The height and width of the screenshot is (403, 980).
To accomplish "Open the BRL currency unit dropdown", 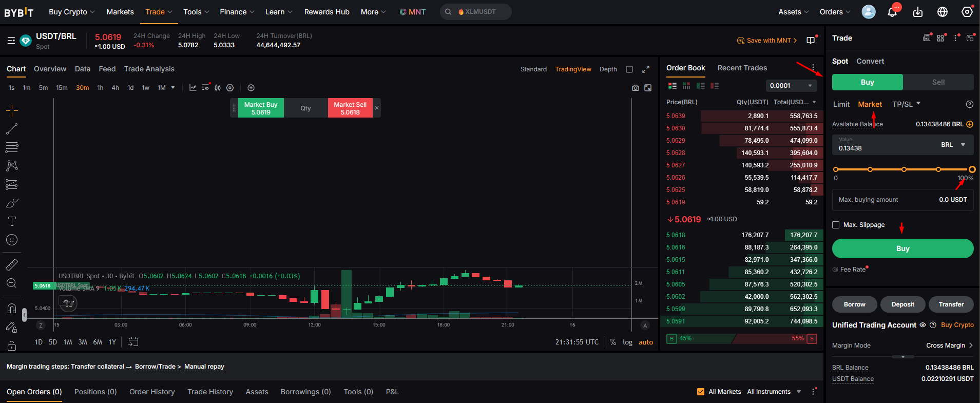I will (953, 145).
